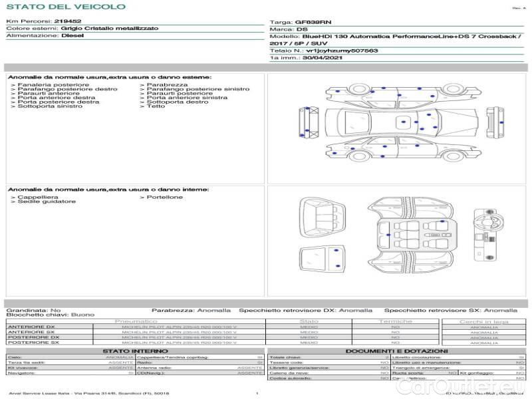Select the "Totale chiavi" row label
532x399 pixels.
click(x=285, y=357)
